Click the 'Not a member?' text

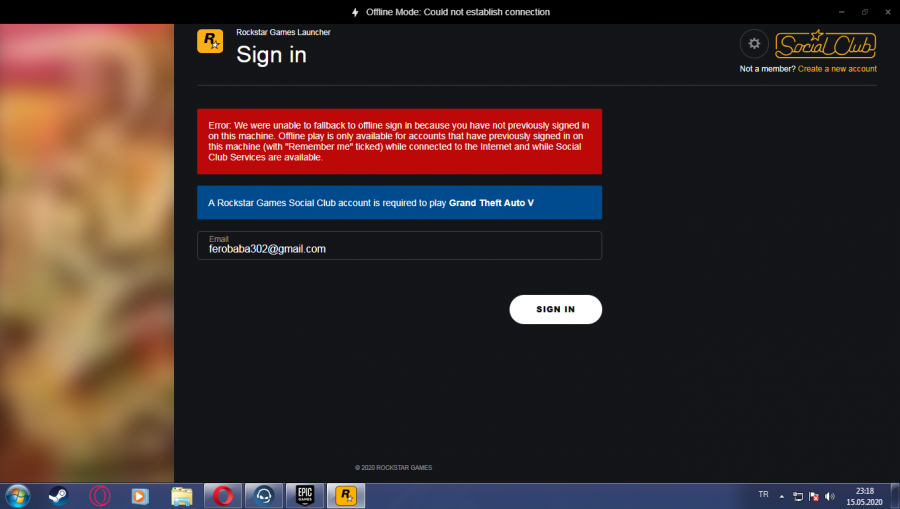tap(767, 69)
